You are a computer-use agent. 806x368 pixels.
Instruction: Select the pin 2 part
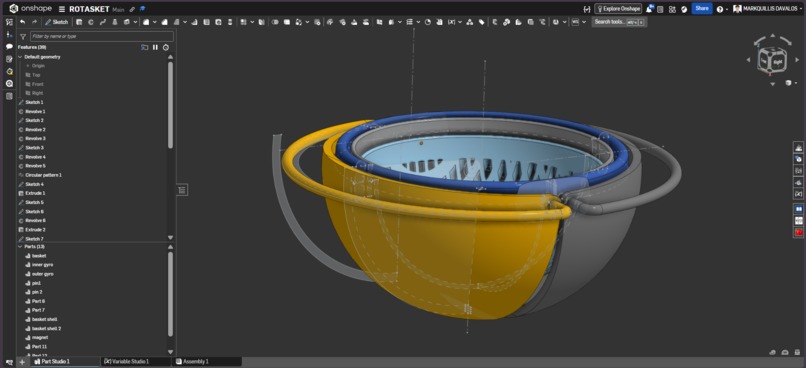37,292
